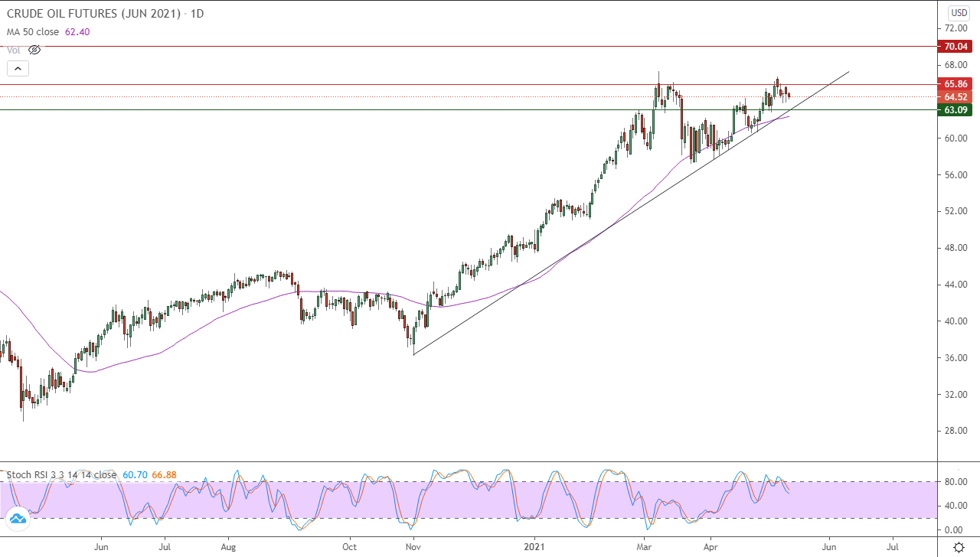Select the Stoch RSI 3 3 14 14 close label
The image size is (980, 557).
pos(61,475)
